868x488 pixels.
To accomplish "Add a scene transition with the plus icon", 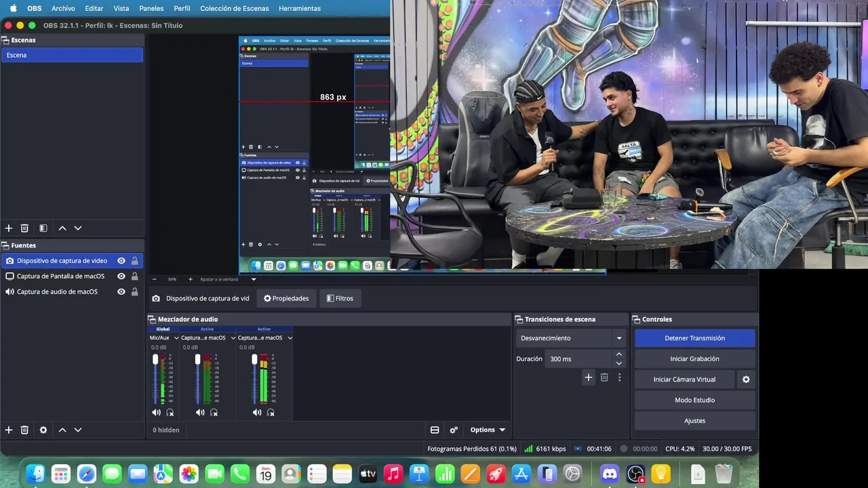I will coord(589,378).
